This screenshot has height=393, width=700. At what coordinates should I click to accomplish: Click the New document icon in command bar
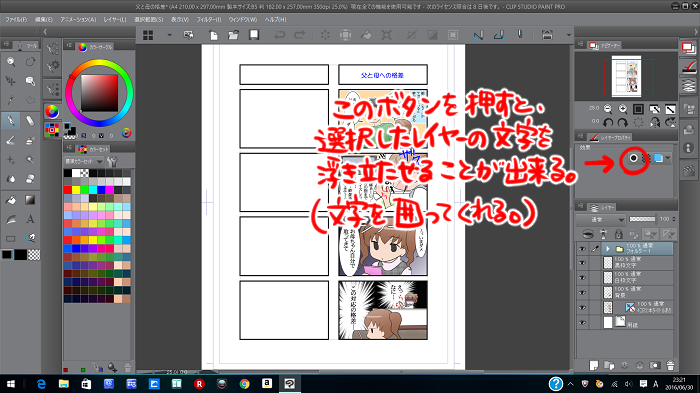click(x=213, y=35)
